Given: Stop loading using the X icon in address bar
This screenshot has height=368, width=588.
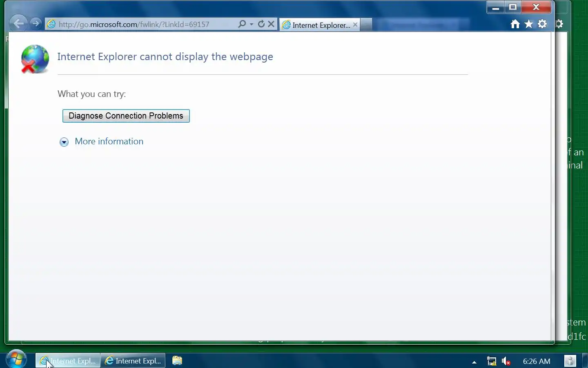Looking at the screenshot, I should 271,24.
